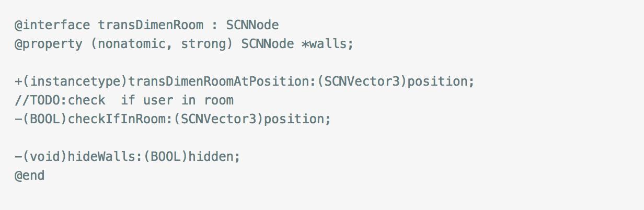The height and width of the screenshot is (210, 644).
Task: Click the void return type
Action: click(44, 156)
